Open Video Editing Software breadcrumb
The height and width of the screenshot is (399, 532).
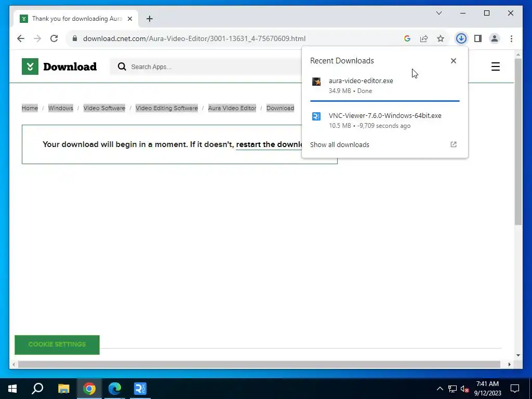click(167, 108)
